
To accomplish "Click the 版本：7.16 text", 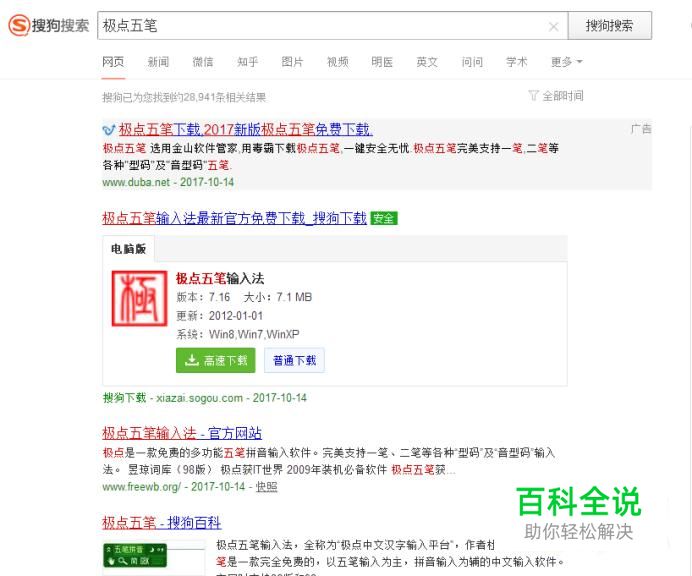I will (203, 297).
